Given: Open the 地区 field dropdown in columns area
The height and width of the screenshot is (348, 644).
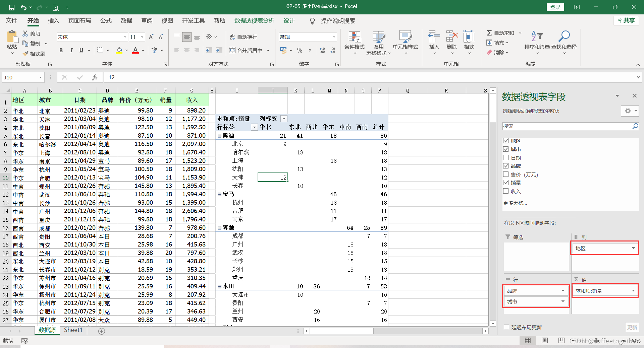Looking at the screenshot, I should coord(633,248).
